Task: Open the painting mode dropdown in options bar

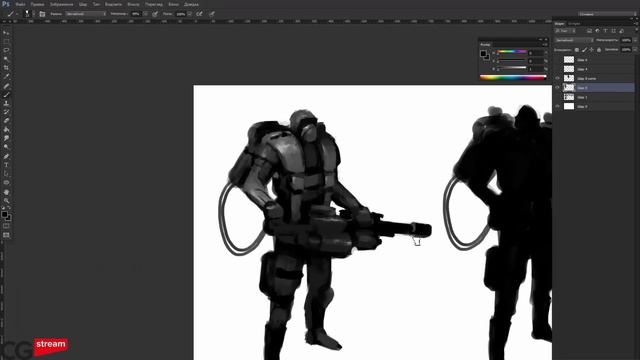Action: (86, 14)
